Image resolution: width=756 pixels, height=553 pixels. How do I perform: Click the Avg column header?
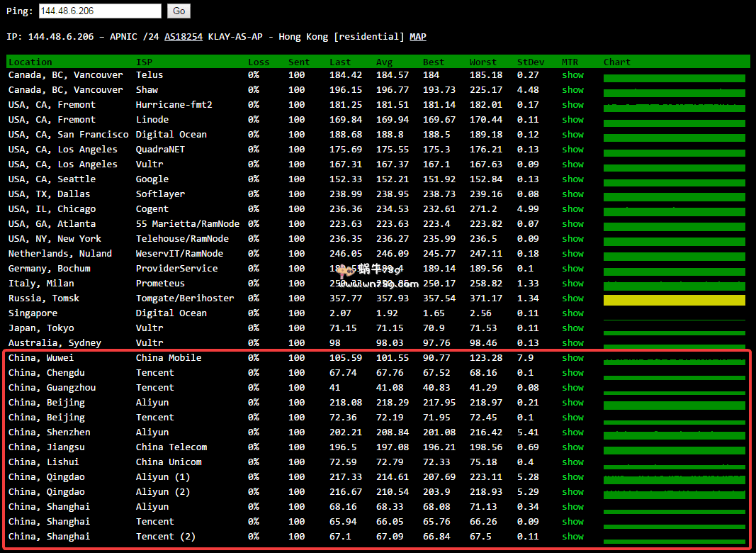[384, 62]
